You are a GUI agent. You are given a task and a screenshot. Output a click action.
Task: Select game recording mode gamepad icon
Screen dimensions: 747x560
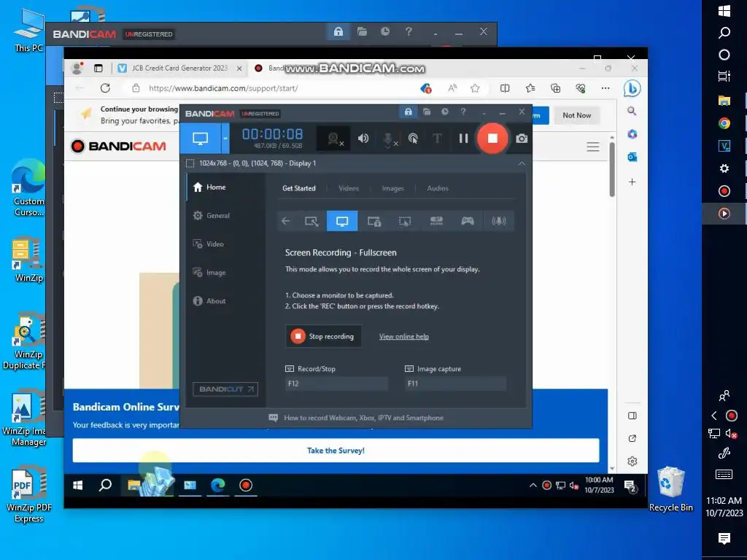pos(468,221)
